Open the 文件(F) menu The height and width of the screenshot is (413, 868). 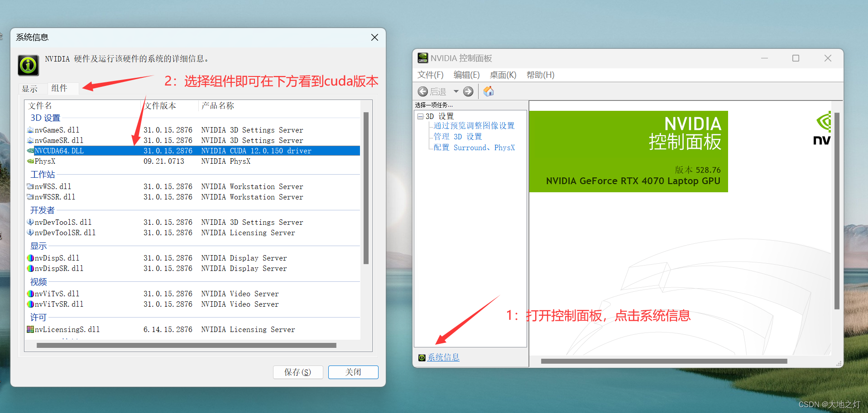click(x=430, y=75)
